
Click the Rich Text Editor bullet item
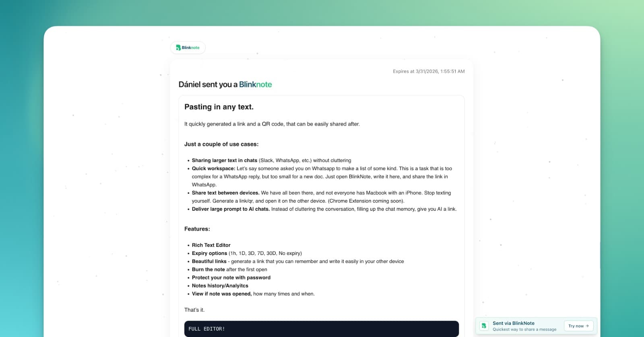(211, 245)
